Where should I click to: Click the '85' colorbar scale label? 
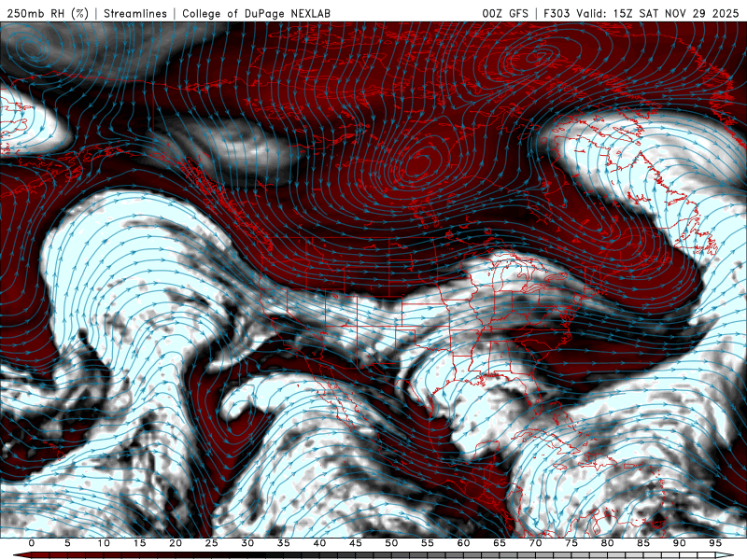click(x=643, y=543)
